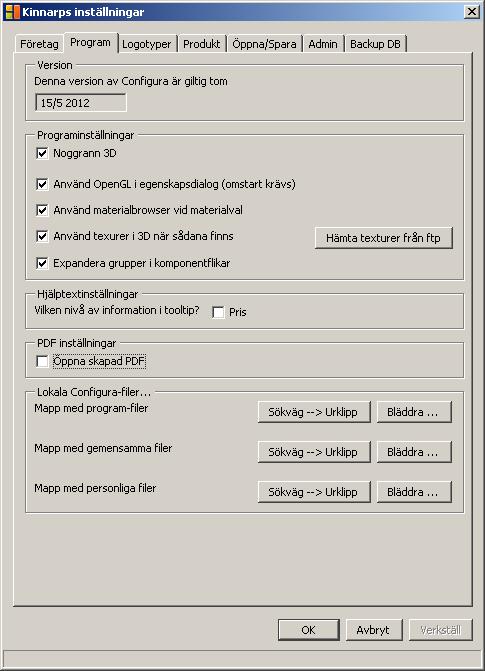This screenshot has height=671, width=485.
Task: Click the label 'Vilken nivå av information i tooltip?'
Action: 117,310
